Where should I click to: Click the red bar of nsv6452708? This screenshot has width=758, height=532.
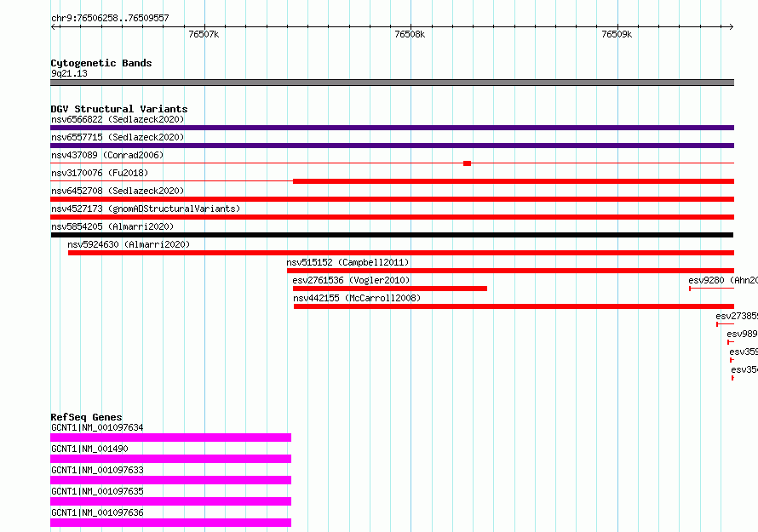[392, 199]
